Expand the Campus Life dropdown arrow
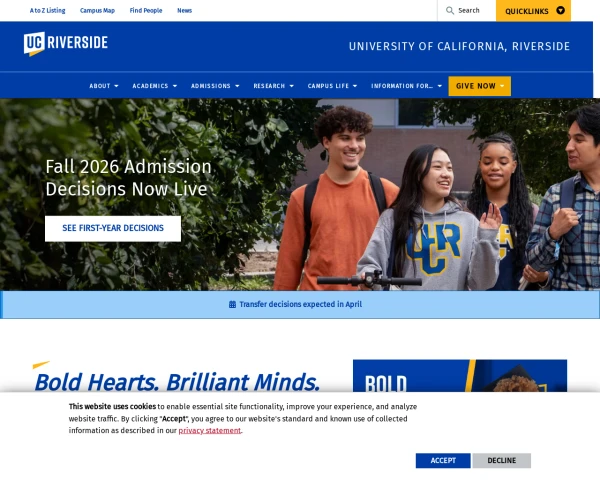The height and width of the screenshot is (480, 600). pos(355,86)
